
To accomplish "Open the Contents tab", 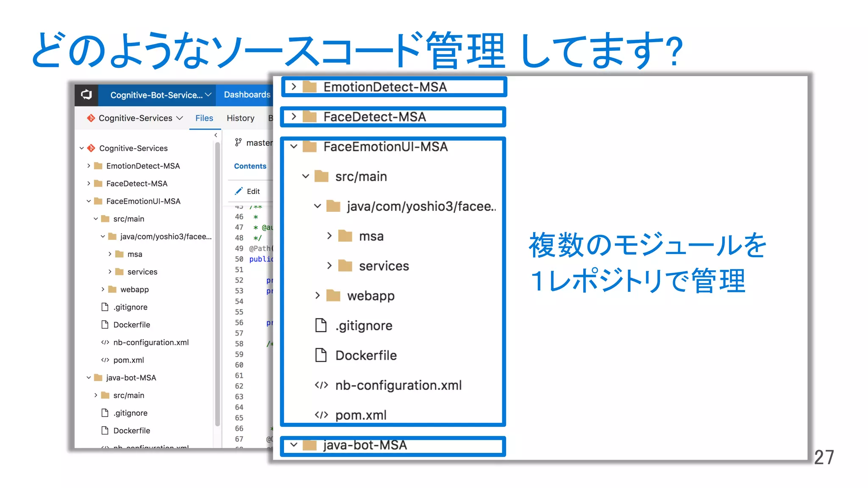I will coord(250,166).
